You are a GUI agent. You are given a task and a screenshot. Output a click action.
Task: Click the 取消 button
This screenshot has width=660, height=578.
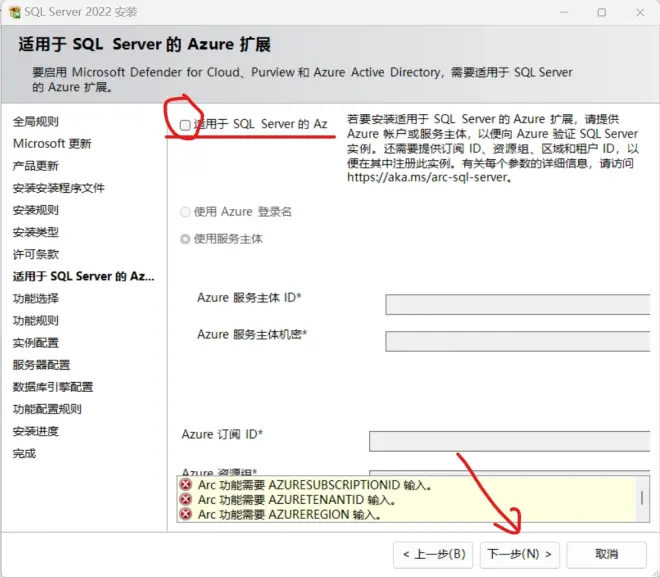pyautogui.click(x=607, y=554)
